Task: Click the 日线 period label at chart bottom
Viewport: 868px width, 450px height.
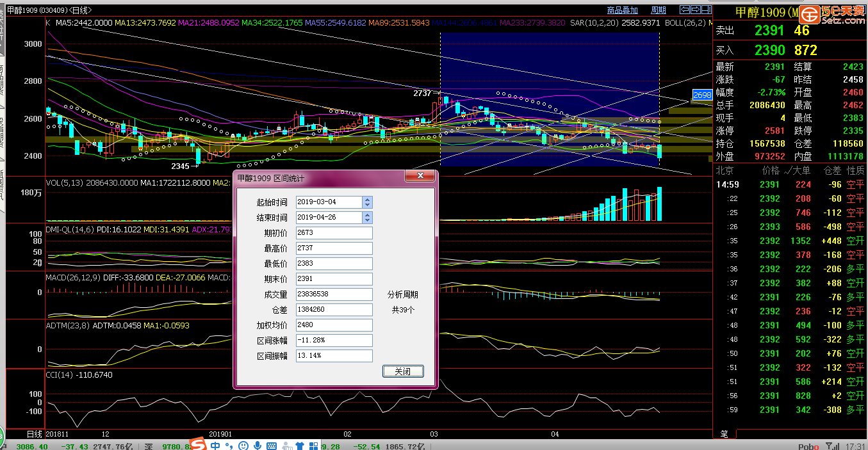Action: click(x=34, y=434)
